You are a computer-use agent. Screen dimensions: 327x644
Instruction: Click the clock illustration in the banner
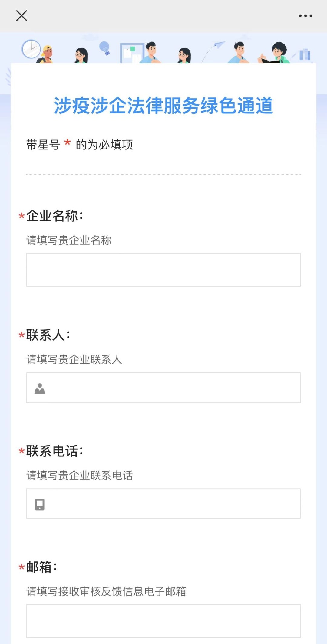(x=31, y=49)
